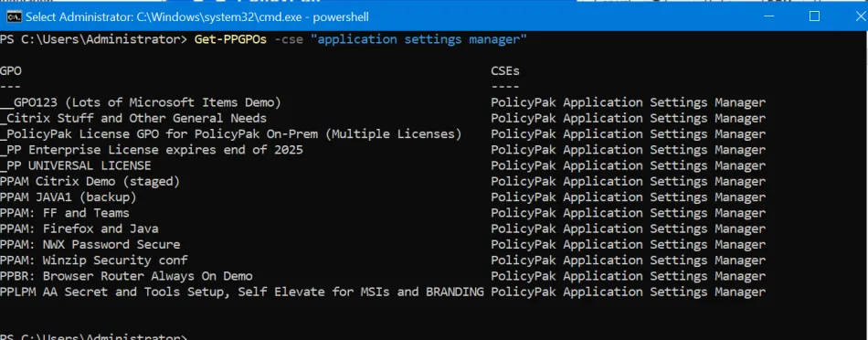The image size is (868, 340).
Task: Click the Get-PPGPOs command text
Action: click(231, 39)
